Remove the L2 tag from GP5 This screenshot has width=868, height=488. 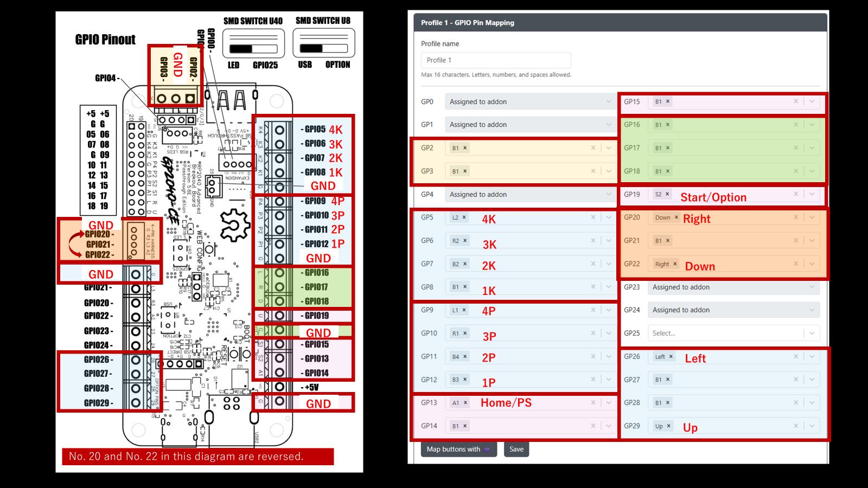[x=464, y=217]
